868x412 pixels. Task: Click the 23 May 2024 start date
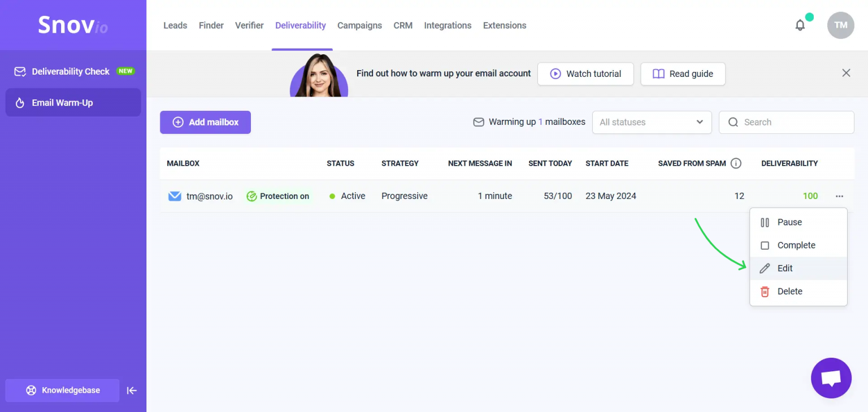(611, 196)
